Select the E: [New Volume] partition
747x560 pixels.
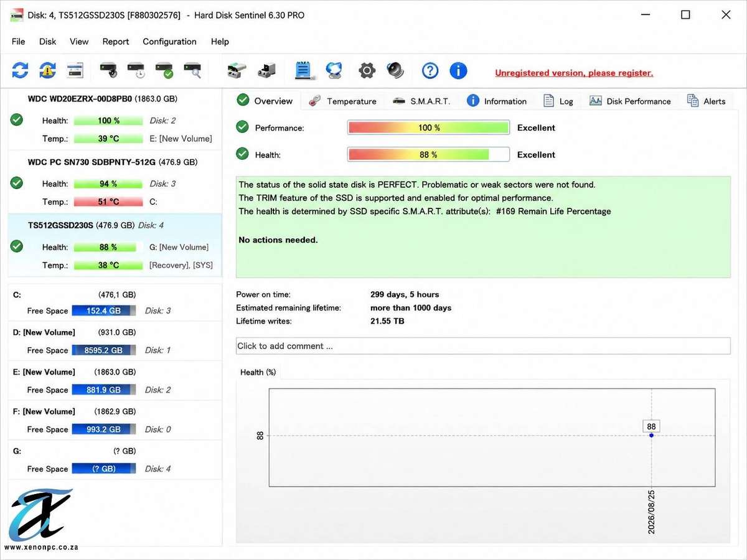click(115, 381)
